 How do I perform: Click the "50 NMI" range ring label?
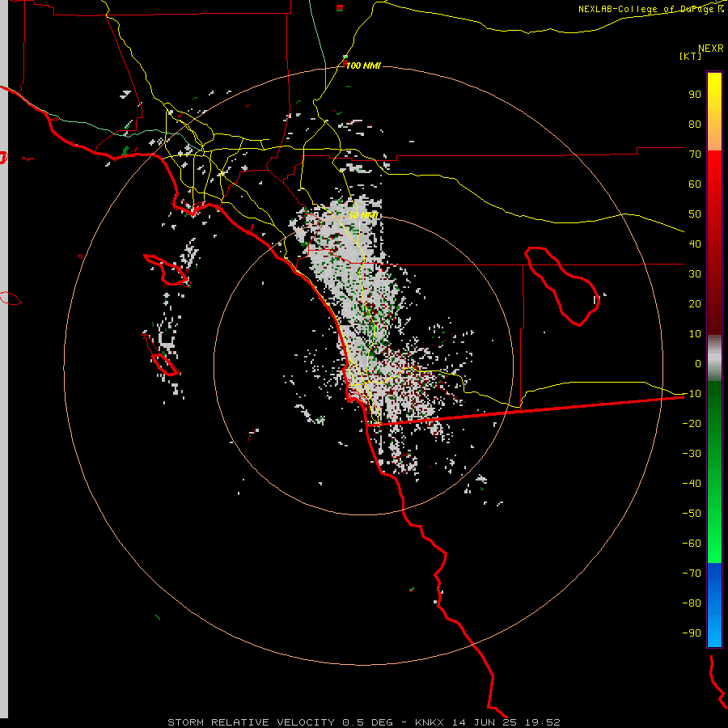[363, 215]
